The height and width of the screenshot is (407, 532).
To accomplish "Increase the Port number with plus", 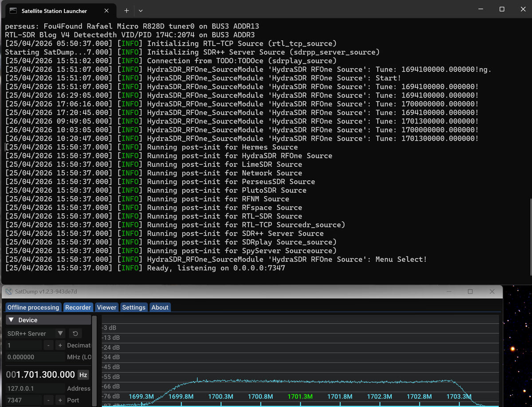I will 60,400.
